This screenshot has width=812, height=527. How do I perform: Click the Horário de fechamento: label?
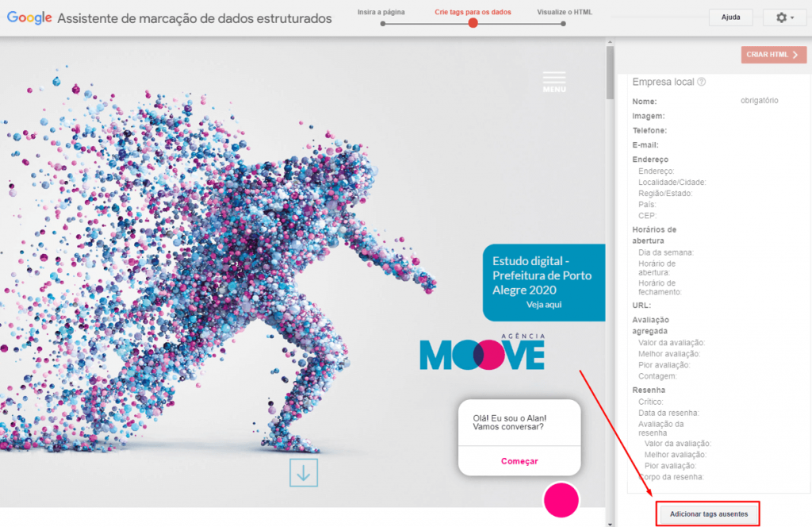click(x=660, y=287)
